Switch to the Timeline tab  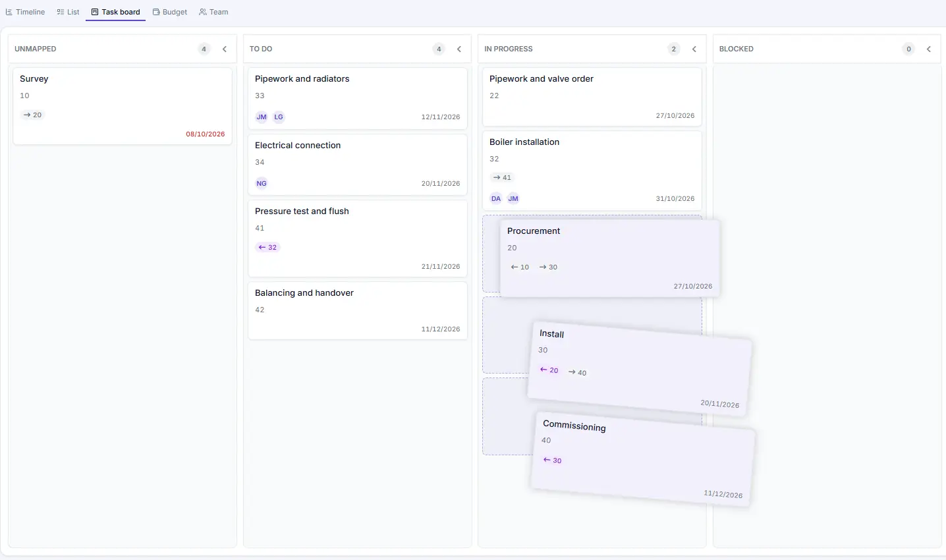pos(26,12)
